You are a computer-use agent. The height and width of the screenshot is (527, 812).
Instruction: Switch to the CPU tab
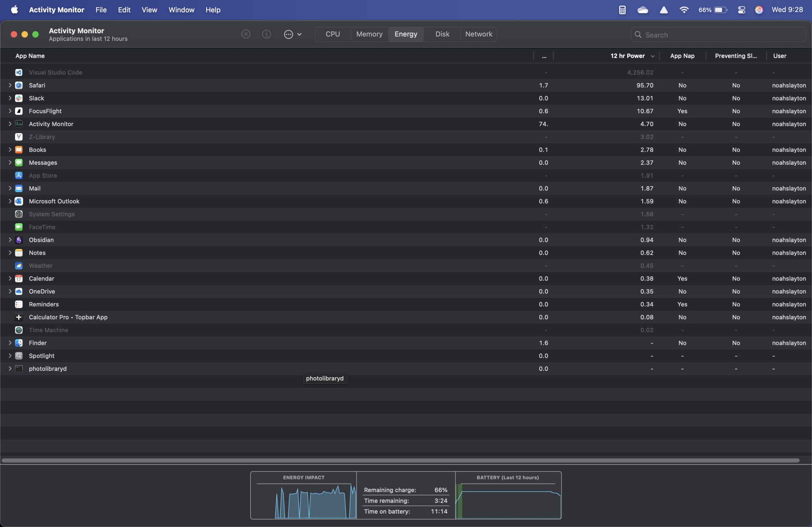[333, 34]
